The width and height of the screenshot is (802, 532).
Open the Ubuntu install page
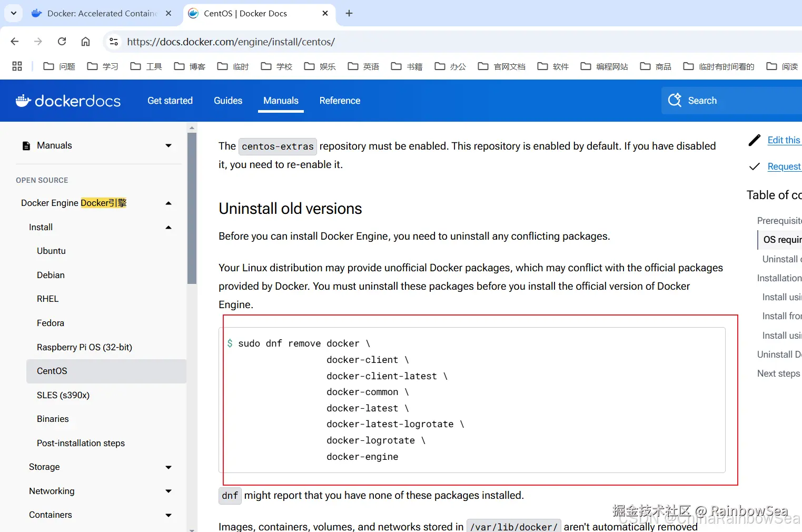point(51,251)
